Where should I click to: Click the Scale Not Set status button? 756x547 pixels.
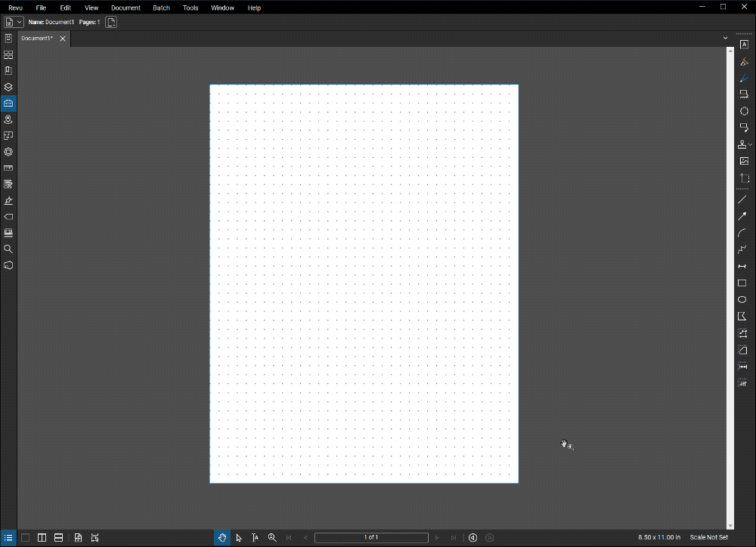708,536
